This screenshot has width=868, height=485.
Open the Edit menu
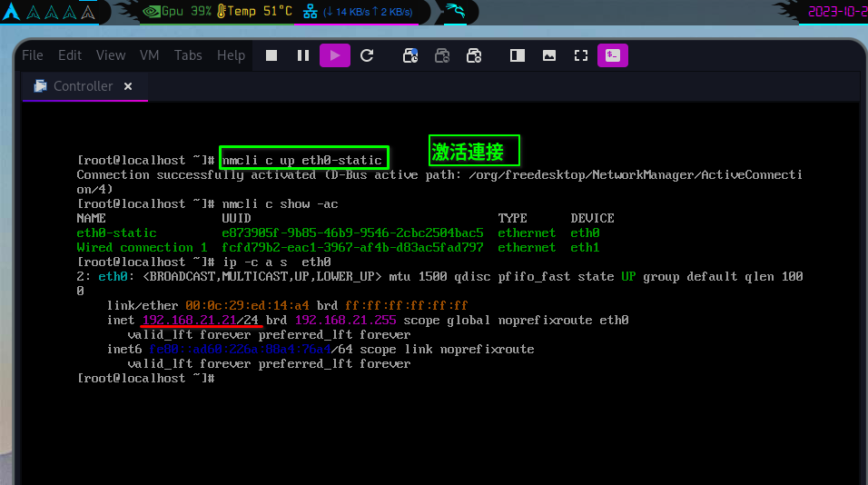coord(70,55)
